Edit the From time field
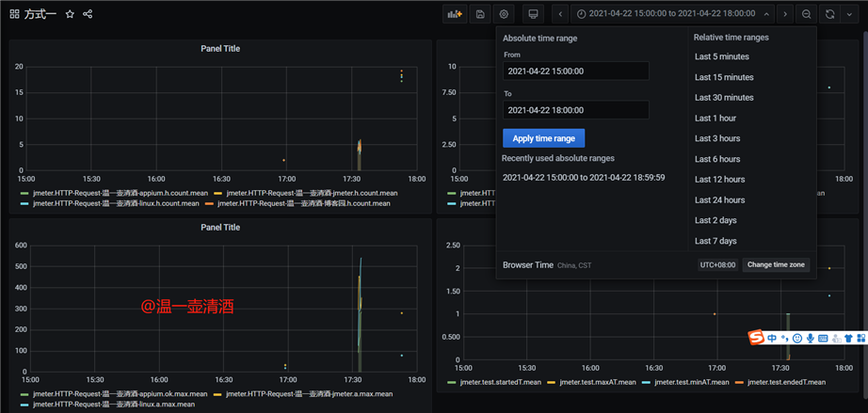 click(x=576, y=71)
